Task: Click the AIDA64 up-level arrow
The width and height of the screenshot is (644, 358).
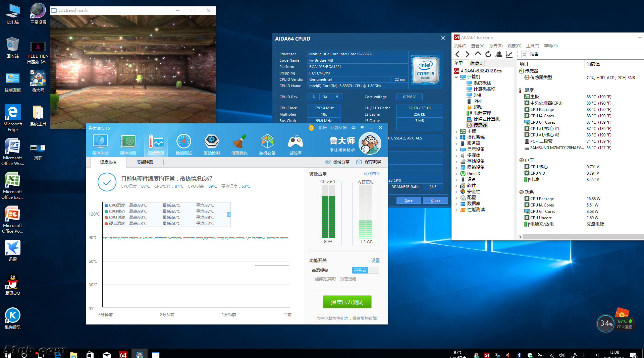Action: [x=478, y=54]
